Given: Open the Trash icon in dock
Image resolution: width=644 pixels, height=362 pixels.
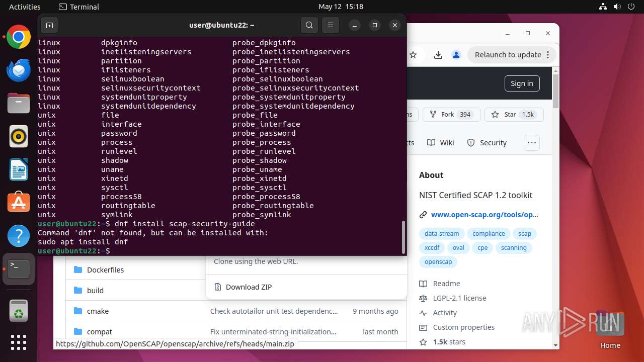Looking at the screenshot, I should pos(19,311).
